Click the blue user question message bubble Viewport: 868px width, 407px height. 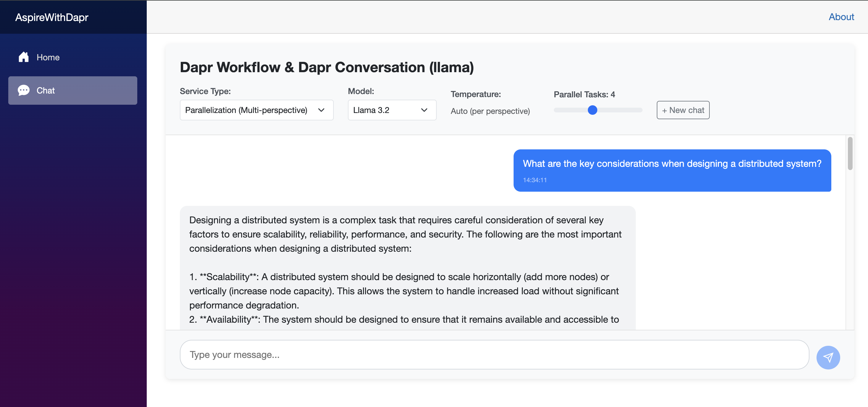672,170
